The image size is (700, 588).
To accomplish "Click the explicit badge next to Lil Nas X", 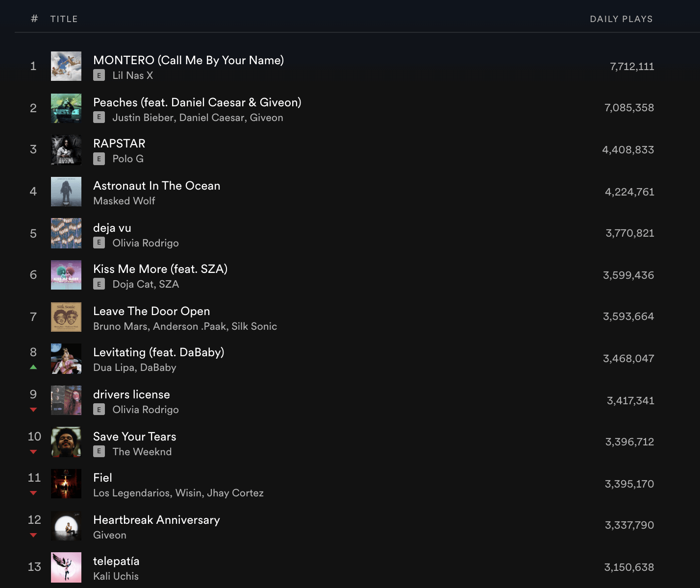I will coord(99,75).
